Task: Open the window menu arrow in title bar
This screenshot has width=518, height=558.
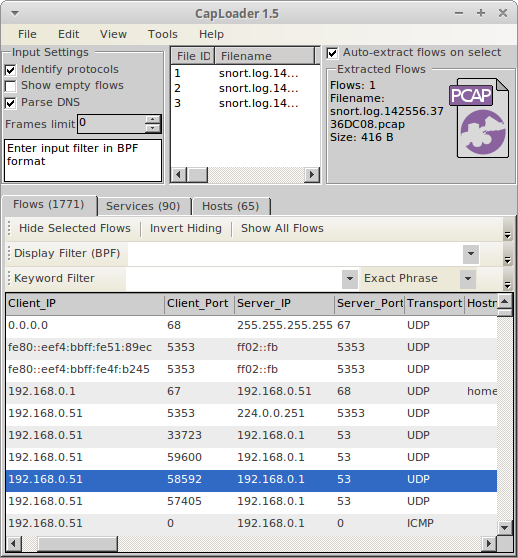Action: click(x=15, y=14)
